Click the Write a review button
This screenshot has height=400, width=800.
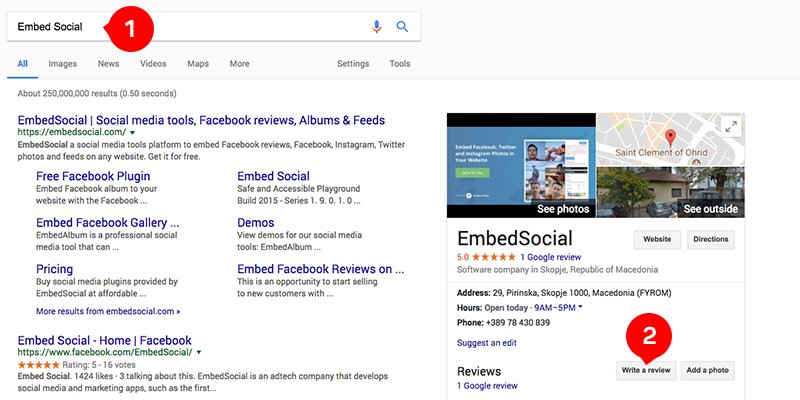(x=646, y=370)
